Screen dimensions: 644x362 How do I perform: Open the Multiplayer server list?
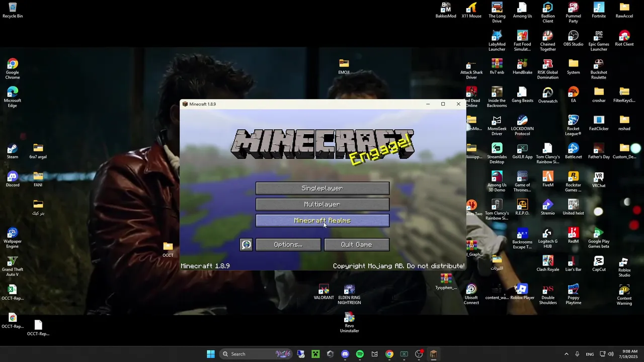pos(323,204)
